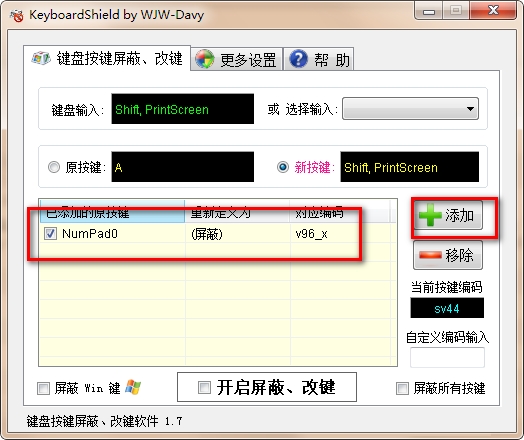This screenshot has height=440, width=524.
Task: Click the 键盘输入 black input box
Action: click(182, 109)
